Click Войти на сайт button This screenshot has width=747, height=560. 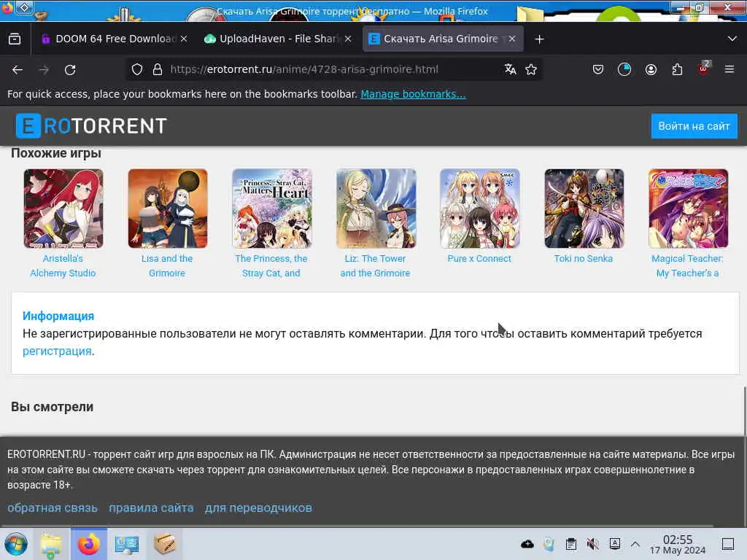(694, 126)
